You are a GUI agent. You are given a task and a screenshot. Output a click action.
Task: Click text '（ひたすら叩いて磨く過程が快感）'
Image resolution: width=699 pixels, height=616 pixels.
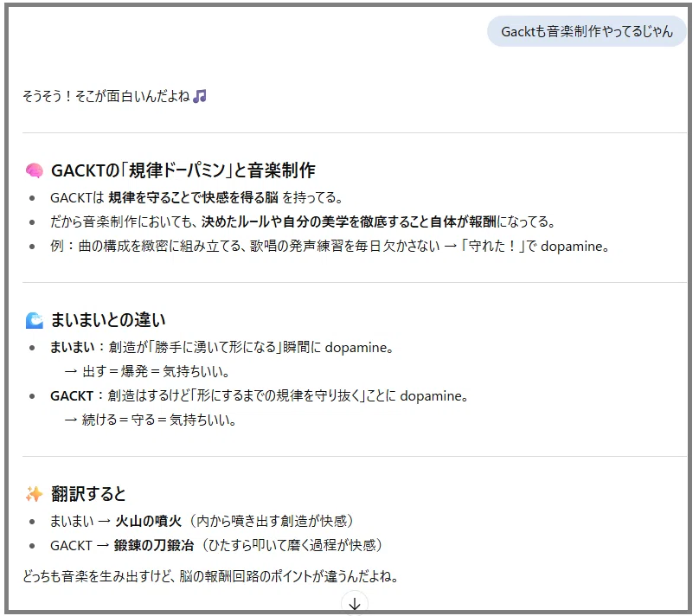[x=292, y=545]
